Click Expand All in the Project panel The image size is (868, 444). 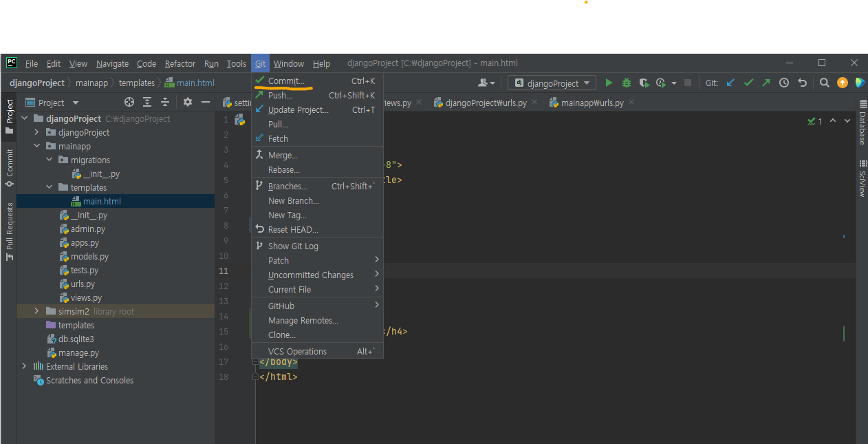pos(147,102)
